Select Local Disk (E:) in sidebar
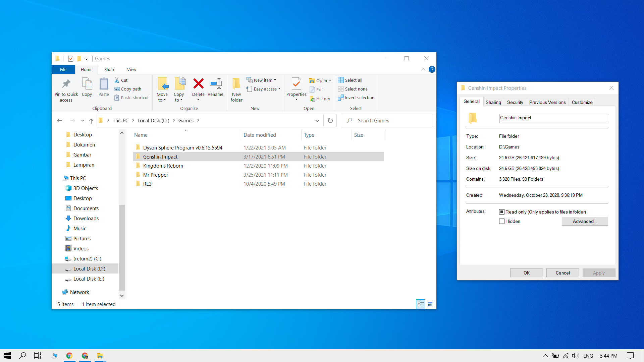This screenshot has width=644, height=362. tap(89, 279)
